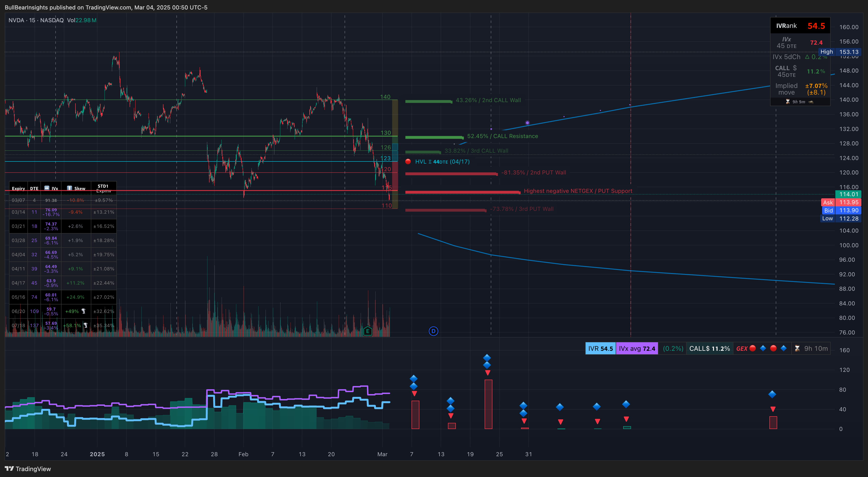
Task: Click the IVRank 54.5 panel header
Action: pos(800,26)
